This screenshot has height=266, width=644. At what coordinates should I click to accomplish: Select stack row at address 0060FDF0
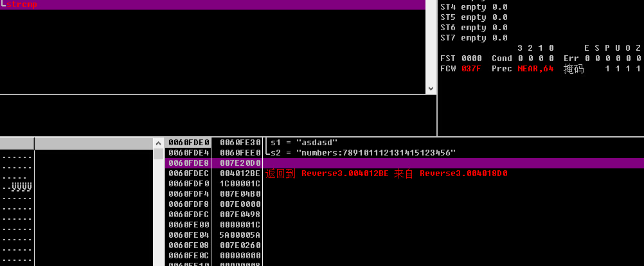coord(189,184)
